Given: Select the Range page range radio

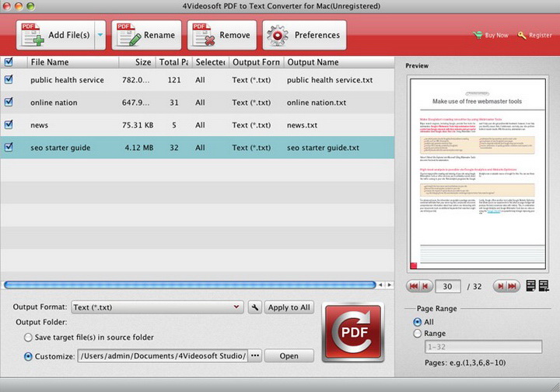Looking at the screenshot, I should point(417,334).
